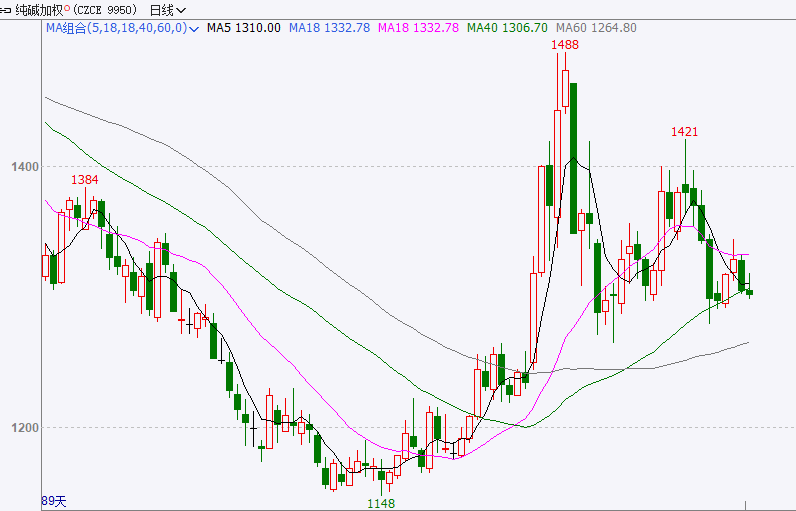The image size is (796, 511).
Task: Click the 纯碱加权 contract title
Action: [x=40, y=10]
